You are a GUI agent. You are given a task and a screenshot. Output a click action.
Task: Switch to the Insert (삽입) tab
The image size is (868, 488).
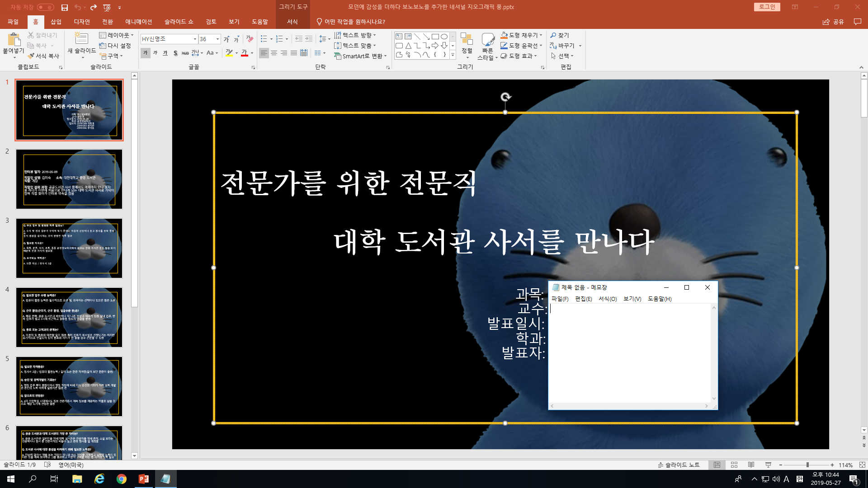pos(56,22)
